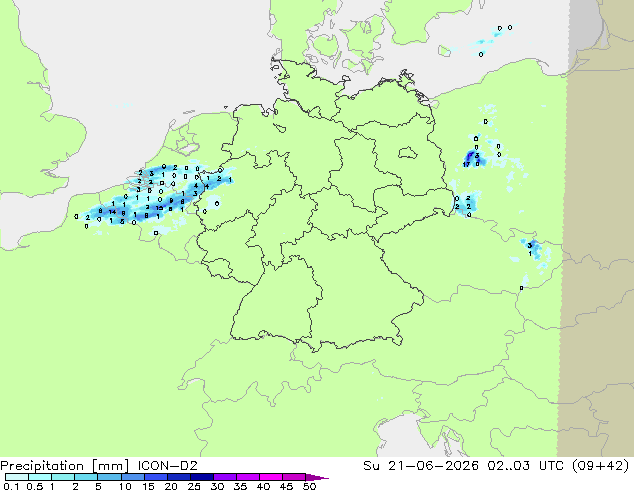Select the 35–40 mm legend swatch
Image resolution: width=634 pixels, height=490 pixels.
[x=247, y=477]
